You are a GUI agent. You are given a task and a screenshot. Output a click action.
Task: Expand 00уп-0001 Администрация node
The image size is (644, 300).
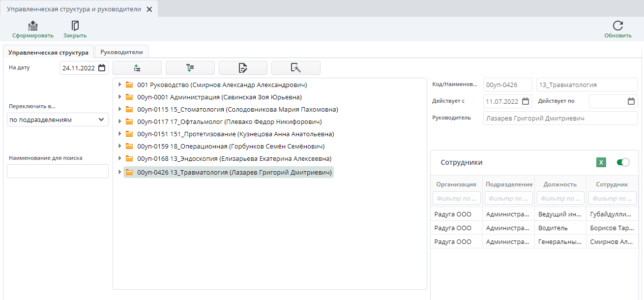pos(119,97)
